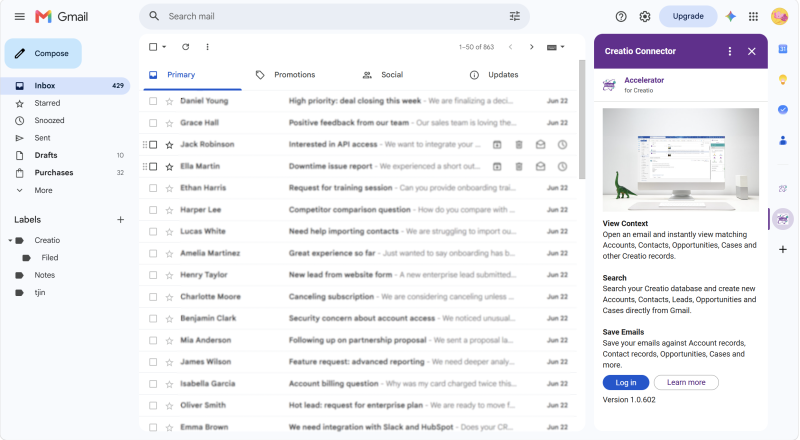Star the Amelia Martinez email
Image resolution: width=800 pixels, height=440 pixels.
[169, 253]
